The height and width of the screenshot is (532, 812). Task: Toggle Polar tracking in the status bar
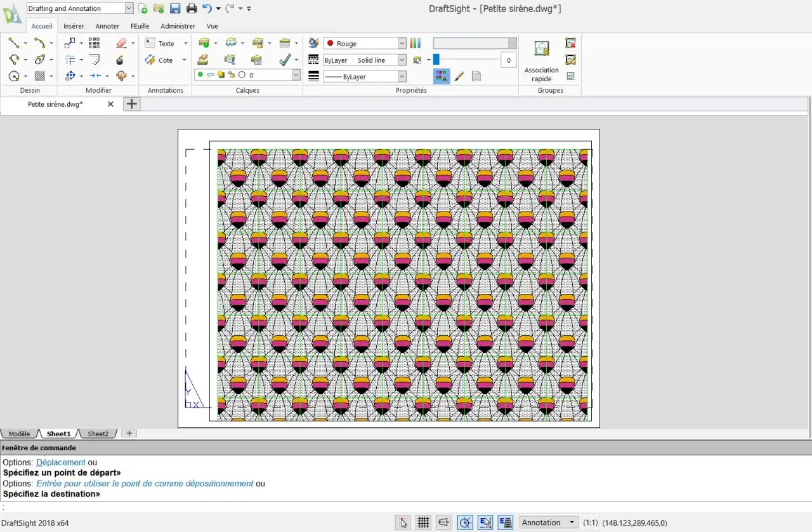tap(465, 522)
